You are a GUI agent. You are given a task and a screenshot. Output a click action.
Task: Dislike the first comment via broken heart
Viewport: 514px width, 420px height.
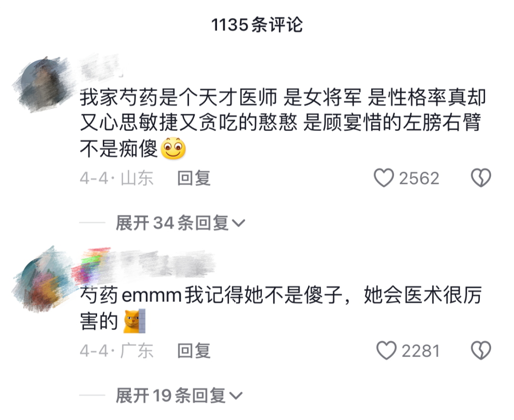481,178
